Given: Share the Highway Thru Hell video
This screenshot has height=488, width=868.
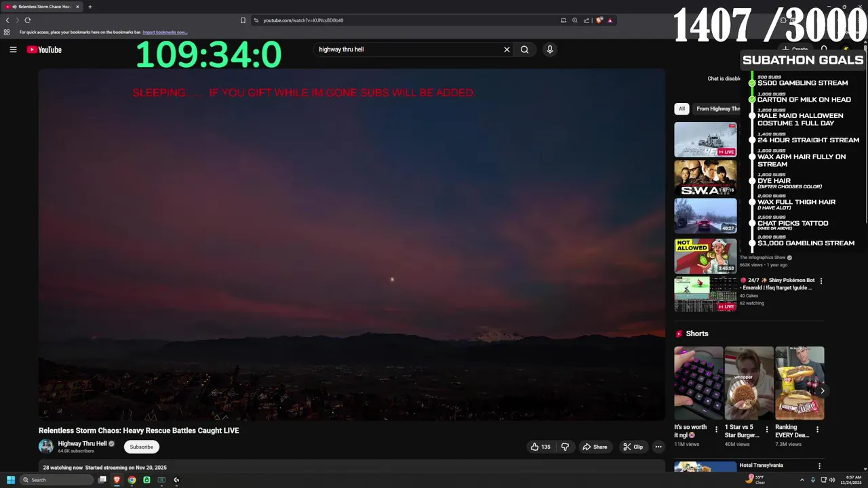Looking at the screenshot, I should (x=595, y=447).
